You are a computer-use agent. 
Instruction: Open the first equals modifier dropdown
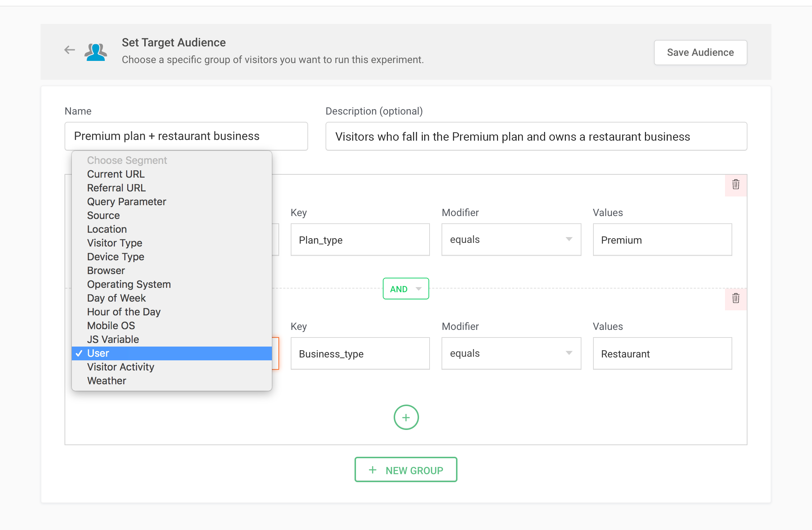click(x=511, y=240)
